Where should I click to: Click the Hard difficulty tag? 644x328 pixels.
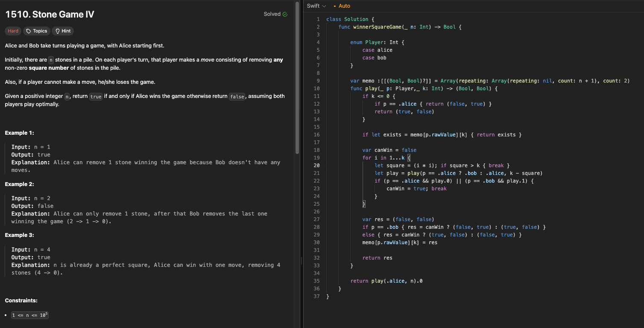pyautogui.click(x=13, y=31)
